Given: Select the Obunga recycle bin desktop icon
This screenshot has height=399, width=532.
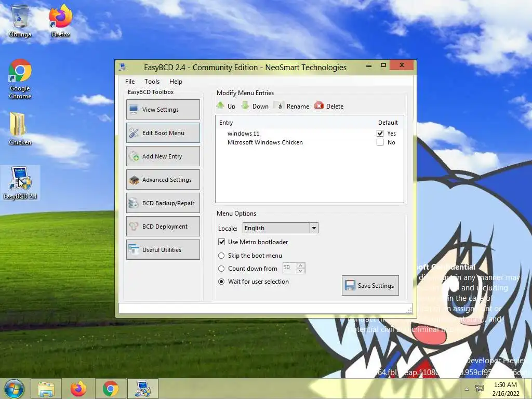Looking at the screenshot, I should click(x=20, y=21).
